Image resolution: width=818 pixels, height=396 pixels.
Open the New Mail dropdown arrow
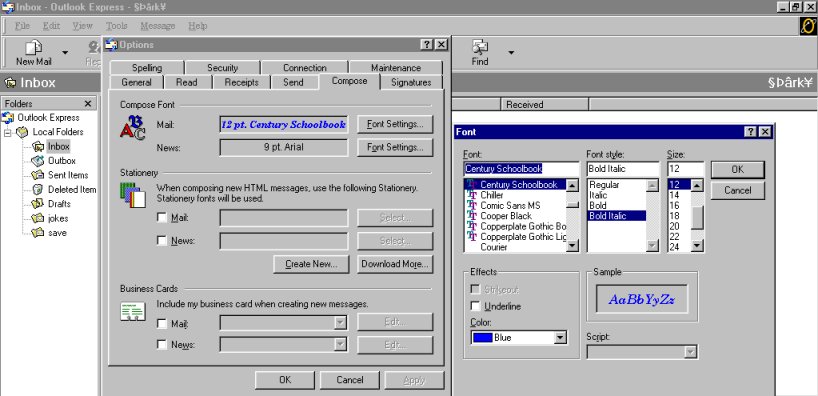point(65,52)
